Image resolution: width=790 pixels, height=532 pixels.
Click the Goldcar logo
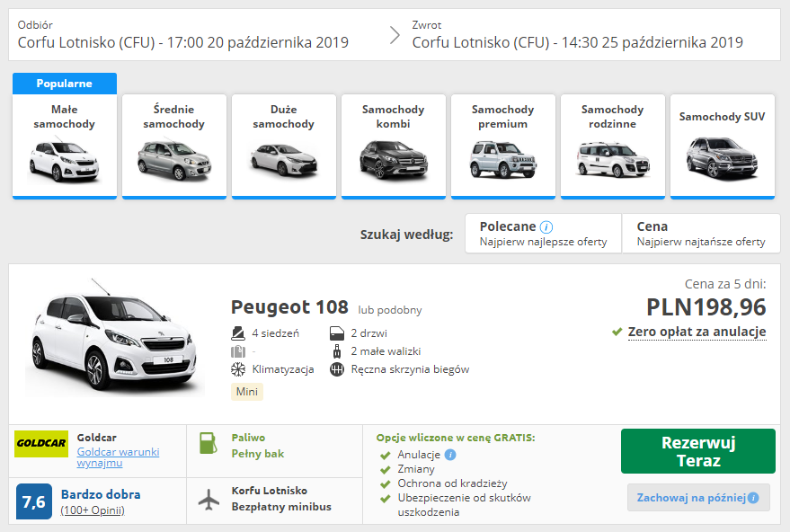[x=41, y=444]
